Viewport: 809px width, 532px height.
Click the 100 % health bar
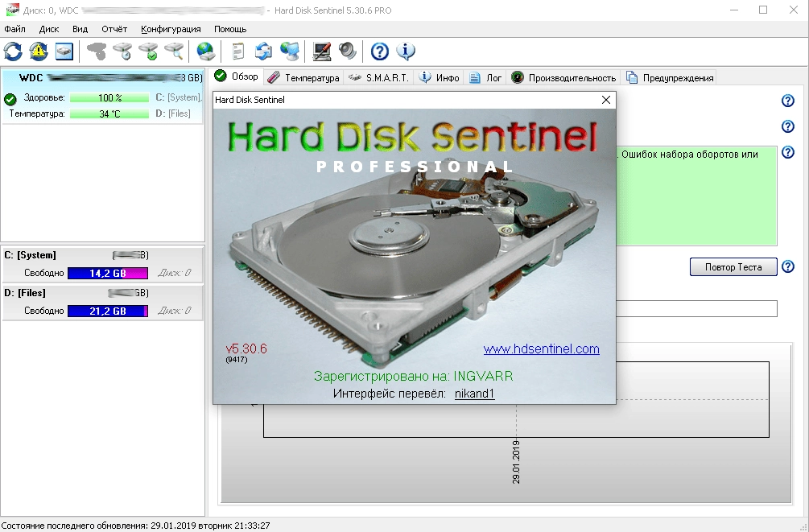coord(109,97)
